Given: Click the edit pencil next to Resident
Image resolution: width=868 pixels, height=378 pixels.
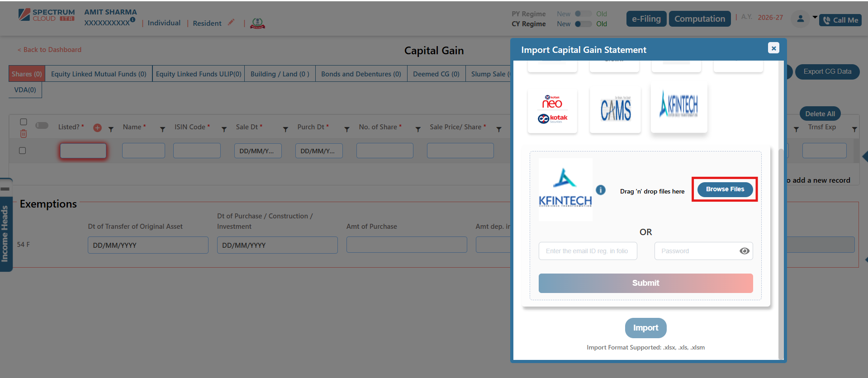Looking at the screenshot, I should 231,22.
